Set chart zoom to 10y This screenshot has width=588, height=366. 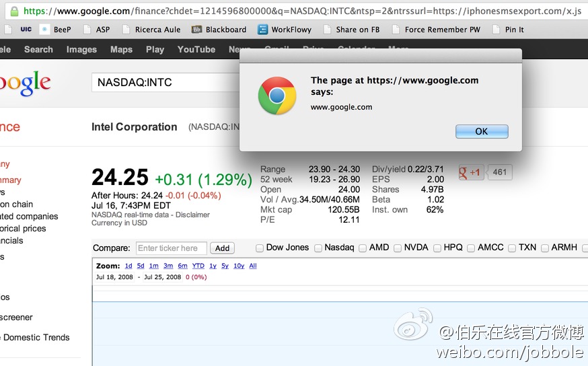point(239,266)
